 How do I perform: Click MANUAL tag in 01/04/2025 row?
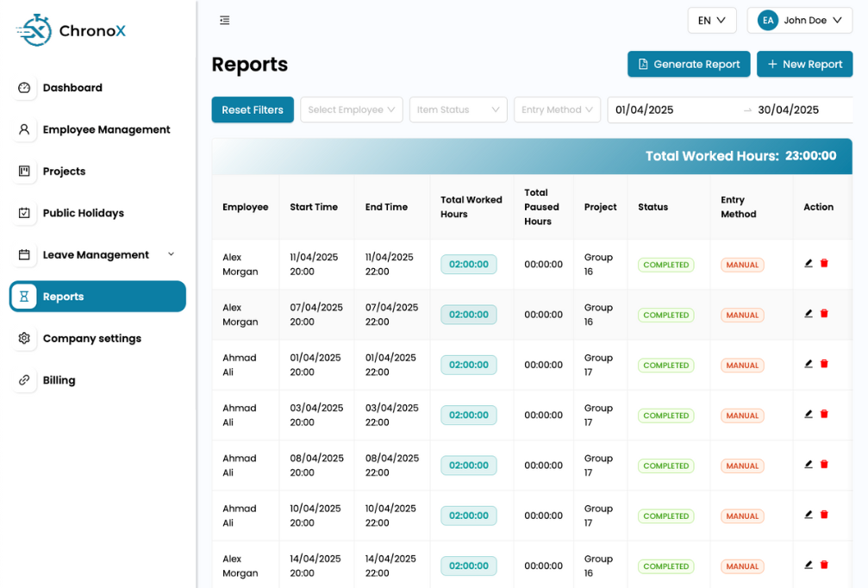coord(742,366)
